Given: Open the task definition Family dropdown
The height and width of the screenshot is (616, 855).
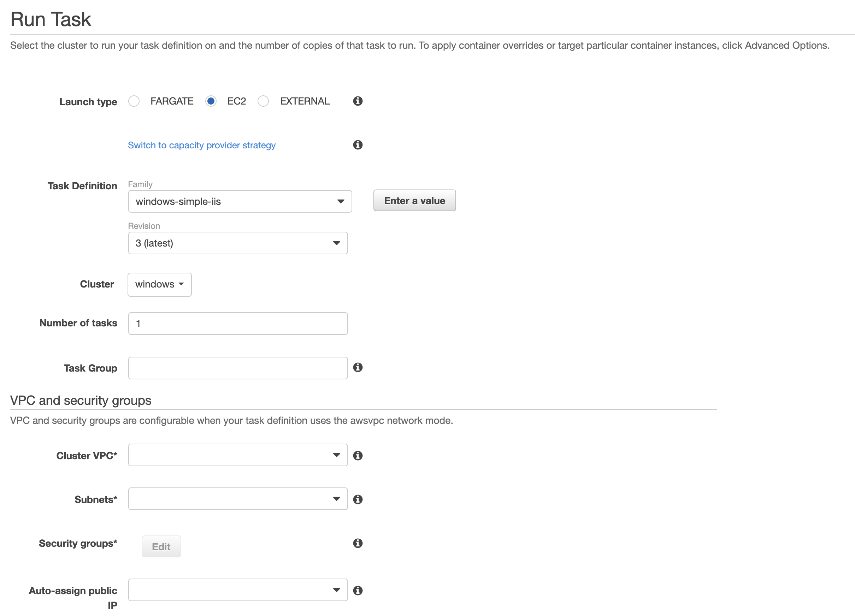Looking at the screenshot, I should [240, 201].
